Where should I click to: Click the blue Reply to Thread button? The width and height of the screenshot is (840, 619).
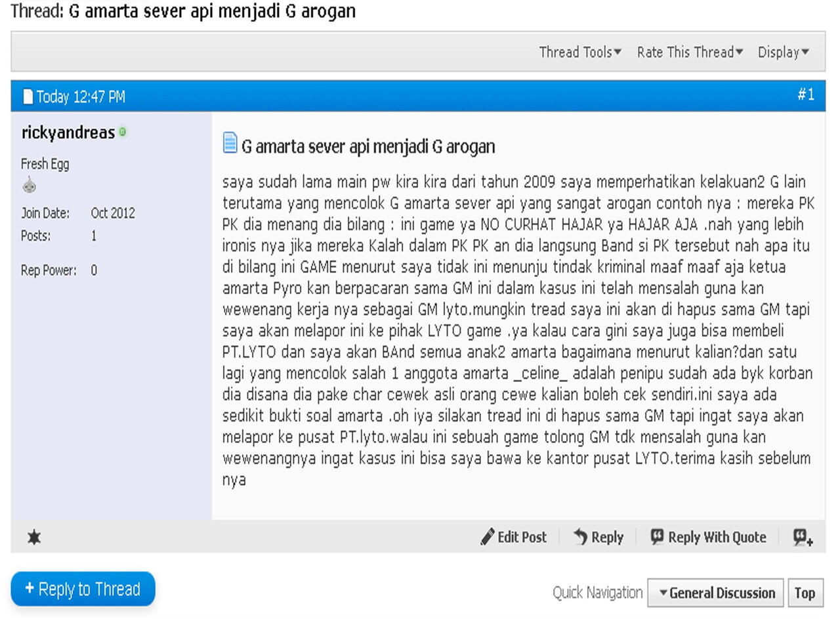point(83,589)
